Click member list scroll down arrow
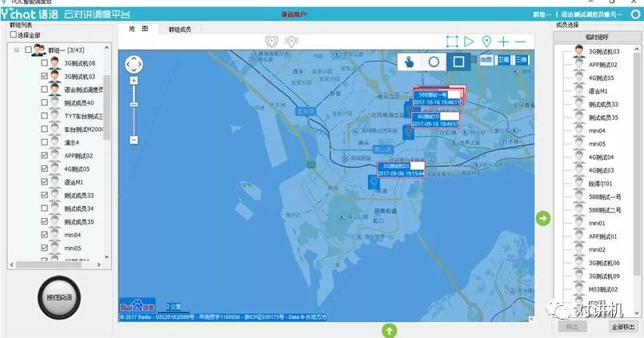 [x=637, y=312]
